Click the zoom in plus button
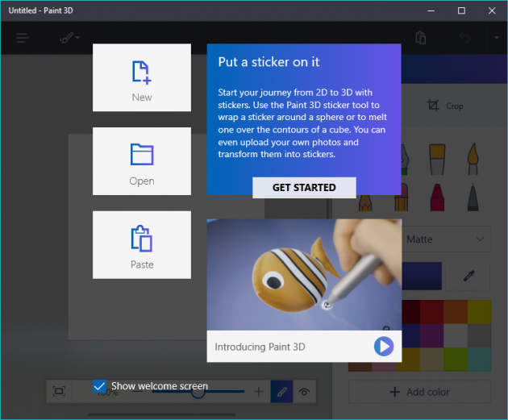This screenshot has width=508, height=420. tap(259, 392)
